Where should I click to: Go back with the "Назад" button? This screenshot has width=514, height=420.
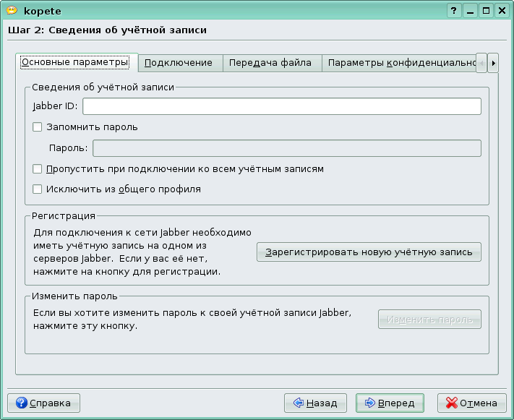coord(315,403)
